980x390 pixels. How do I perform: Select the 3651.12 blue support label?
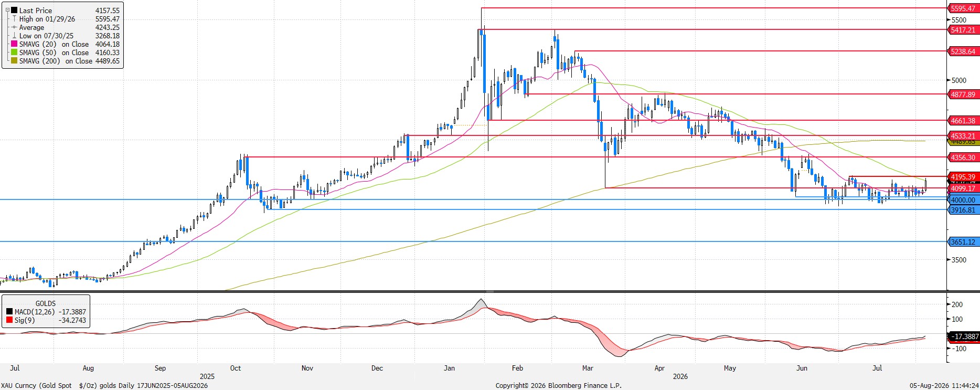[x=963, y=242]
